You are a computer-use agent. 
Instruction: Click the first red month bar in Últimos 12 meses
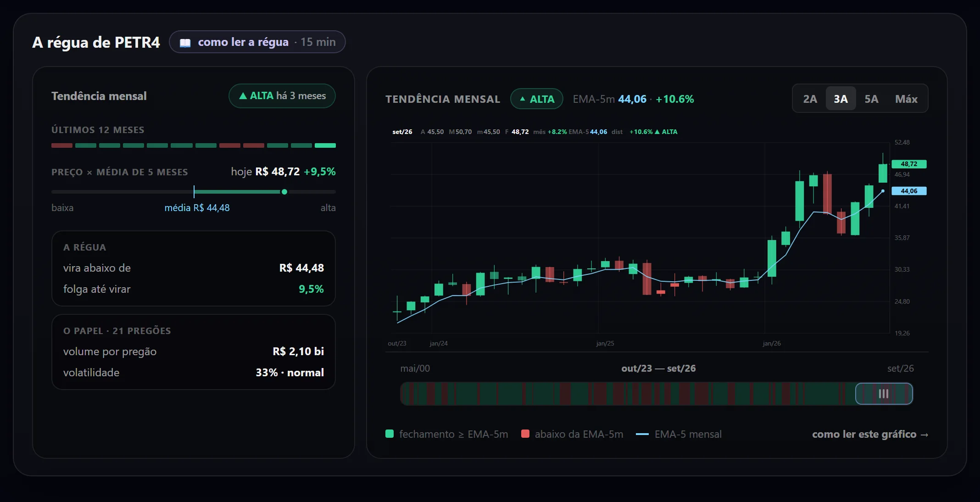pos(62,145)
